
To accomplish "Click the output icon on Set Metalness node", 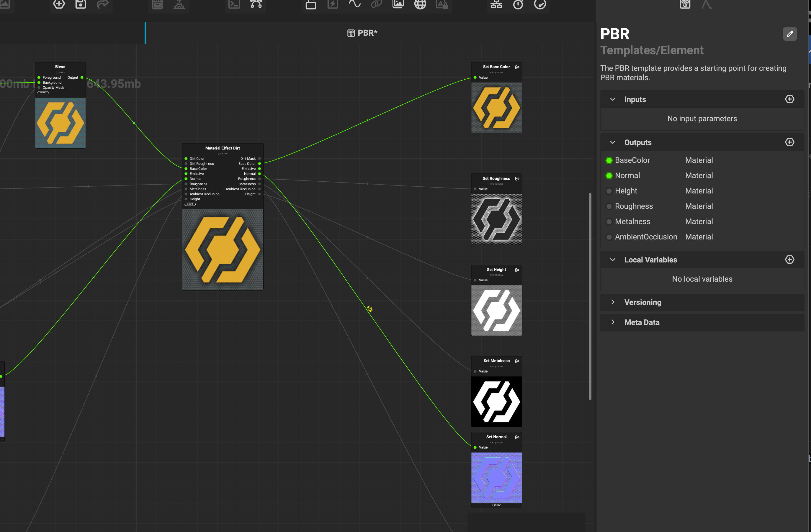I will pyautogui.click(x=517, y=361).
